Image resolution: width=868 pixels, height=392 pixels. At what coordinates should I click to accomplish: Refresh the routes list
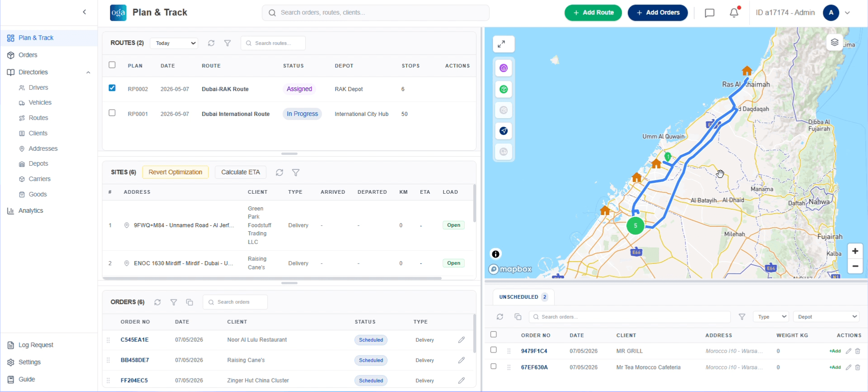pos(211,43)
